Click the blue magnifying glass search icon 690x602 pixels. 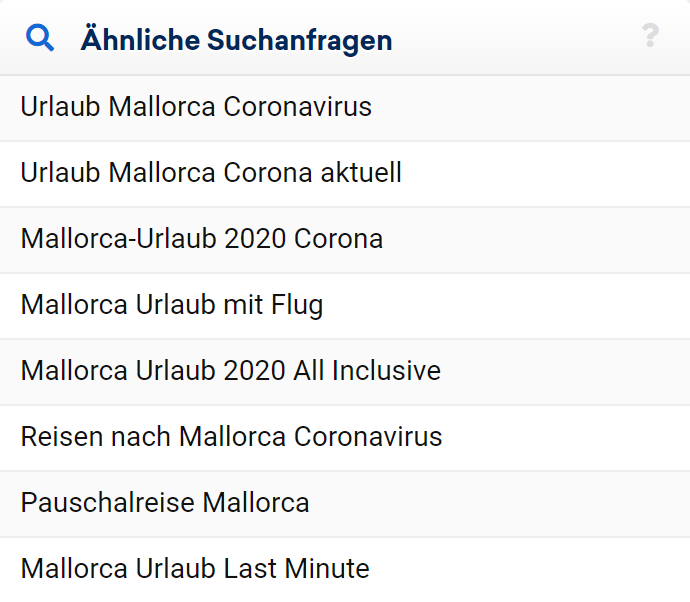pos(40,39)
